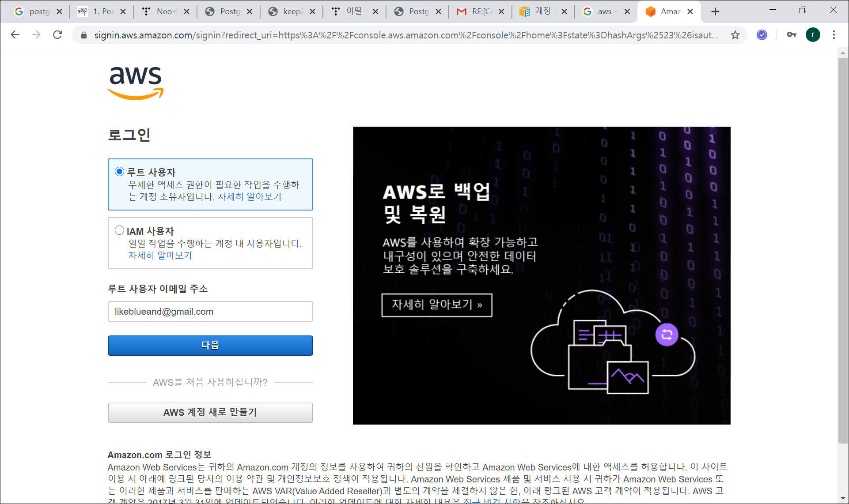The width and height of the screenshot is (849, 504).
Task: Close the 'Neo-' tab
Action: [x=186, y=12]
